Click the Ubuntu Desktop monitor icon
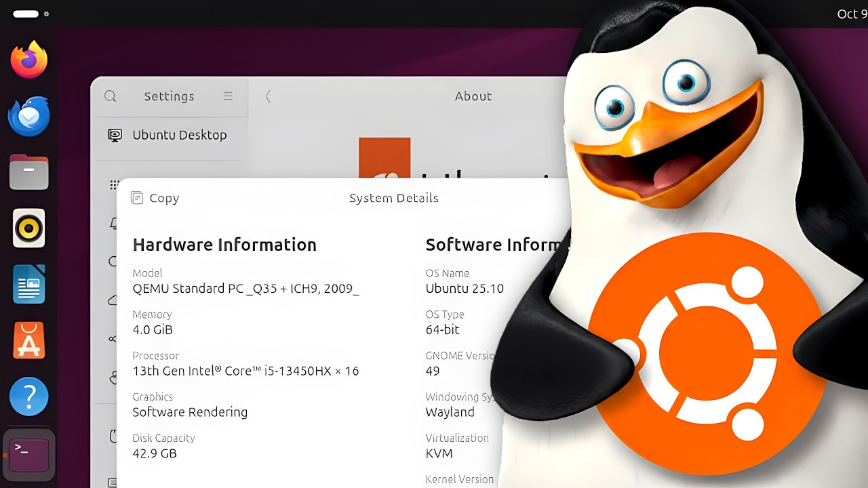This screenshot has width=868, height=488. pos(115,135)
